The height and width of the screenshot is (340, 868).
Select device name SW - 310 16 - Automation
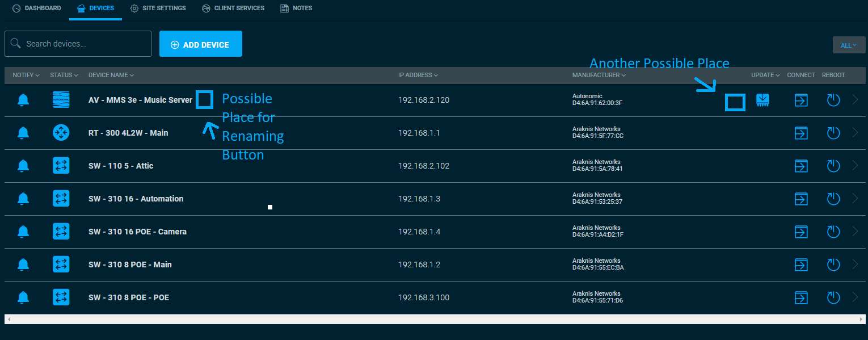pyautogui.click(x=136, y=199)
